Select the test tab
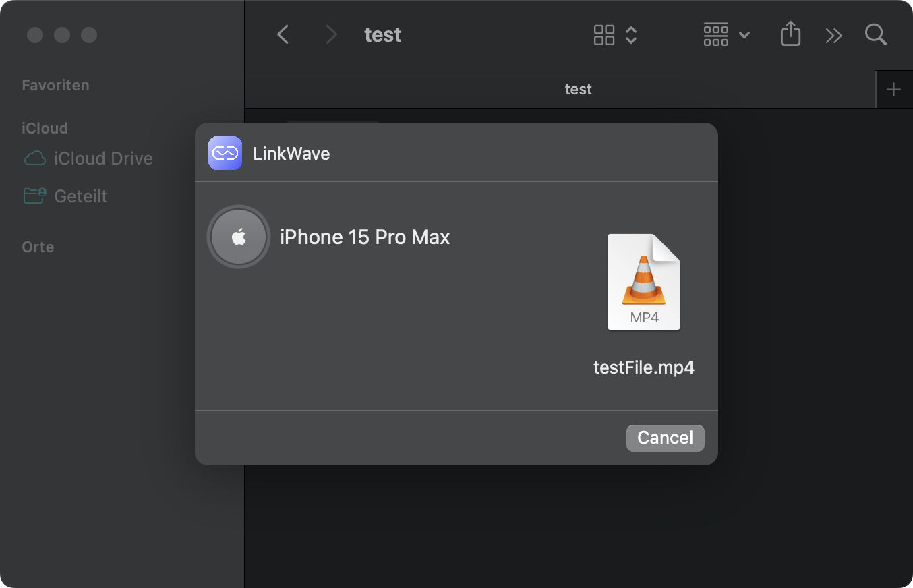Screen dimensions: 913x588 click(578, 89)
